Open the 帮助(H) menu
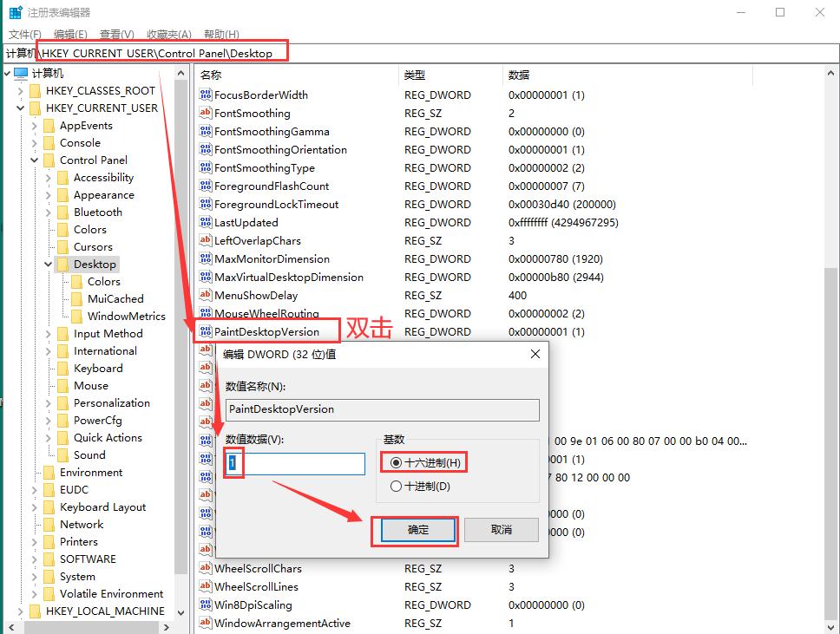 [222, 35]
